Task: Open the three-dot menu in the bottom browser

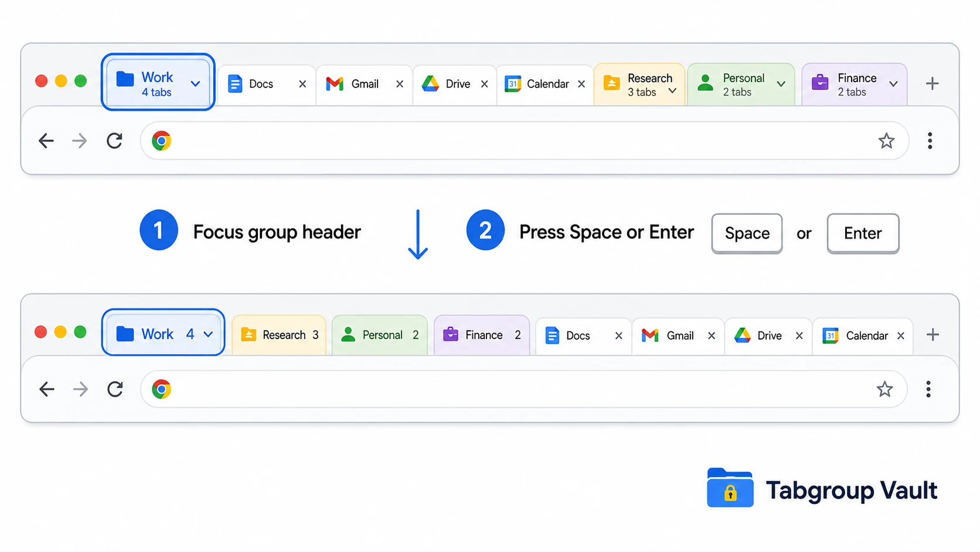Action: coord(928,389)
